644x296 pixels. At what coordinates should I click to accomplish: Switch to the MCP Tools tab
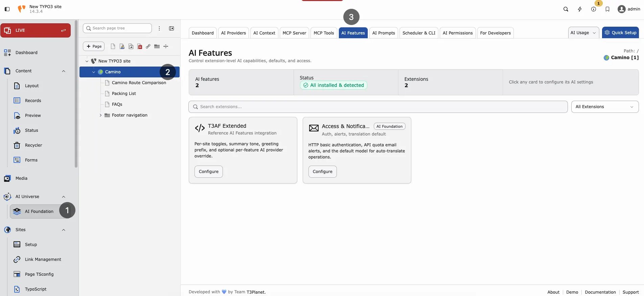coord(324,33)
